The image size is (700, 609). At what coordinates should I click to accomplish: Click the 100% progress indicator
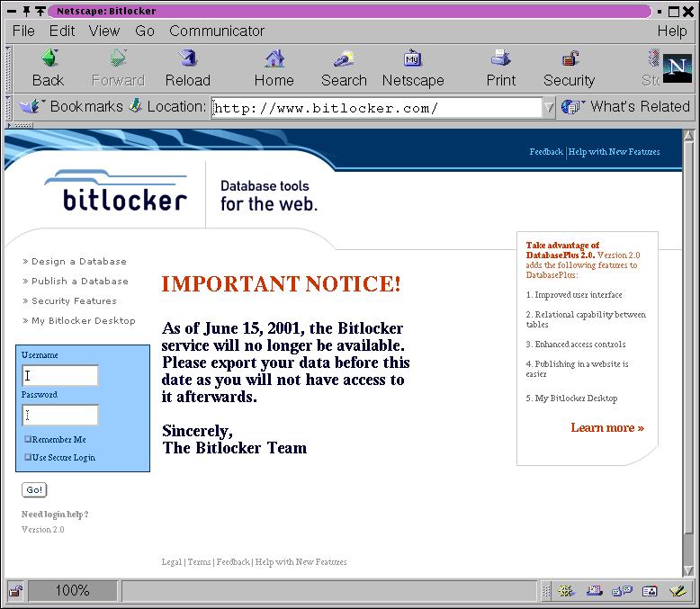73,591
